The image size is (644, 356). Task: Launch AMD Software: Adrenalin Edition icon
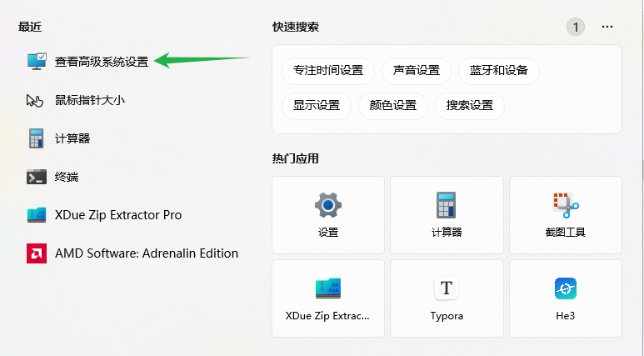pos(37,253)
